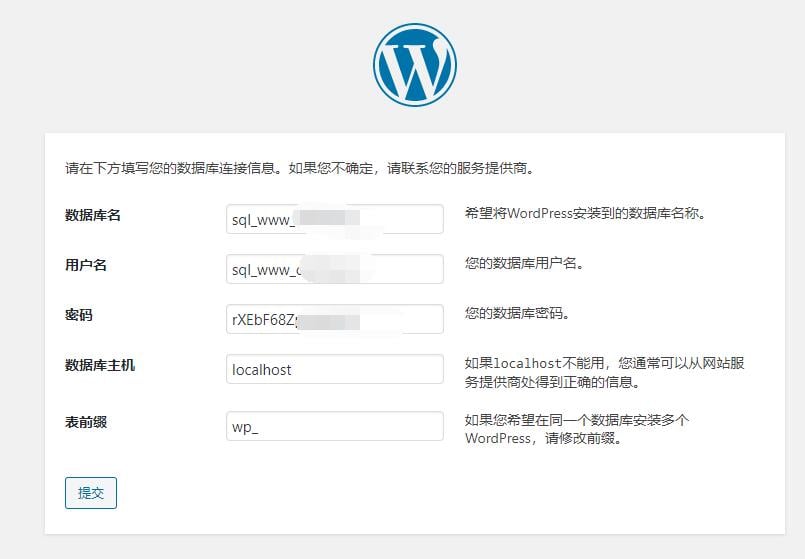805x559 pixels.
Task: Click the 数据库主机 field containing localhost
Action: pyautogui.click(x=335, y=369)
